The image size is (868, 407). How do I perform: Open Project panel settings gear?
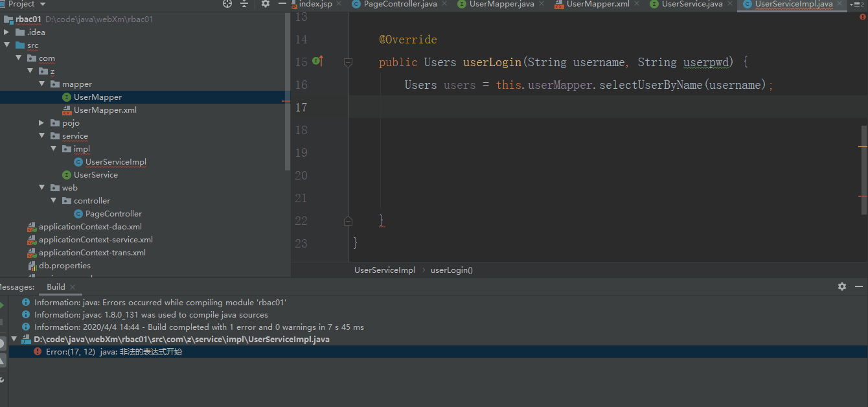click(x=266, y=4)
